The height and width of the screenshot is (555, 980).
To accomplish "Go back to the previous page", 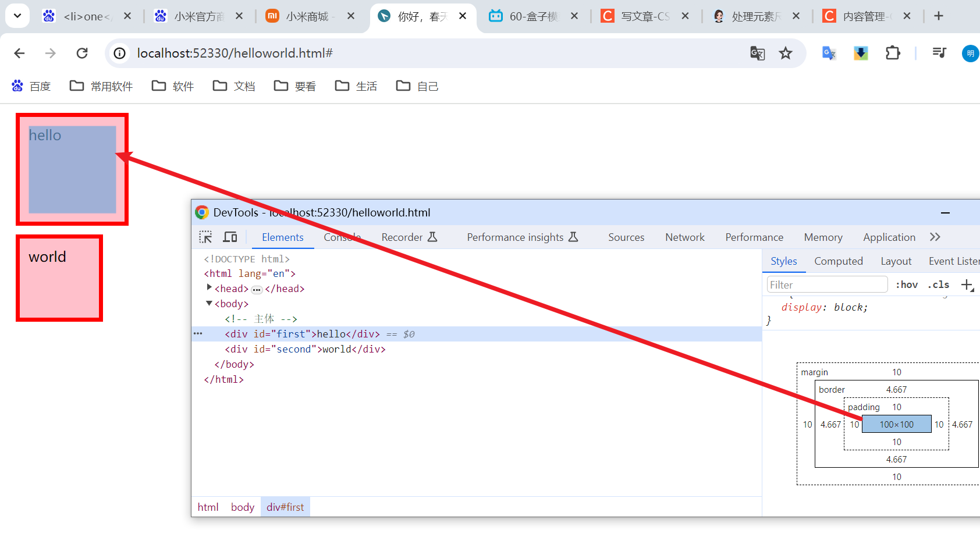I will tap(19, 54).
